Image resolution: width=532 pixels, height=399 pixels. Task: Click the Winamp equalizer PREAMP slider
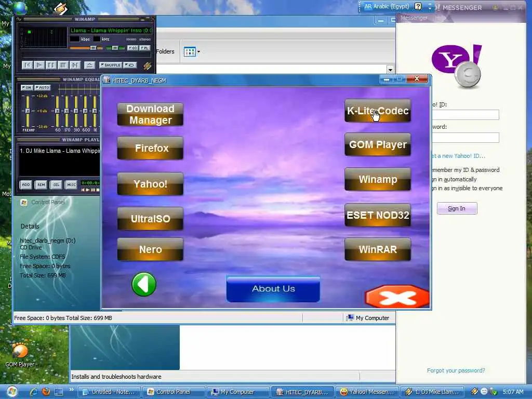point(28,111)
